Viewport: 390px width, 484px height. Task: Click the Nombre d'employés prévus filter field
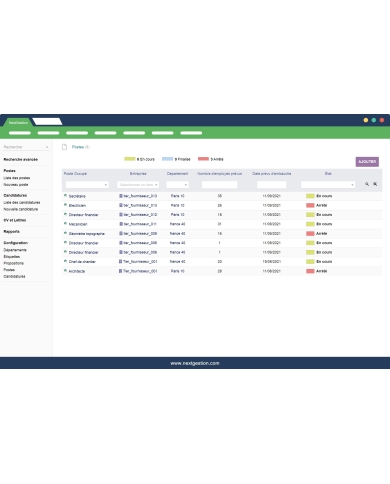tap(219, 185)
